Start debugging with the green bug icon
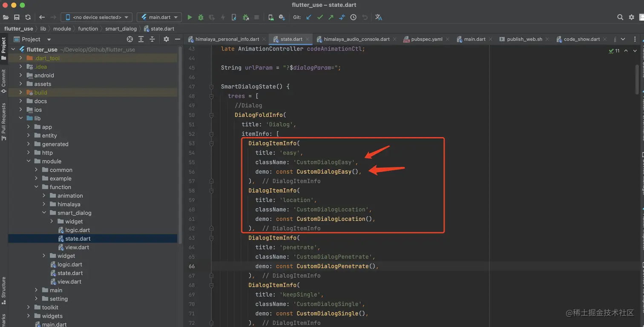This screenshot has height=327, width=644. (201, 17)
